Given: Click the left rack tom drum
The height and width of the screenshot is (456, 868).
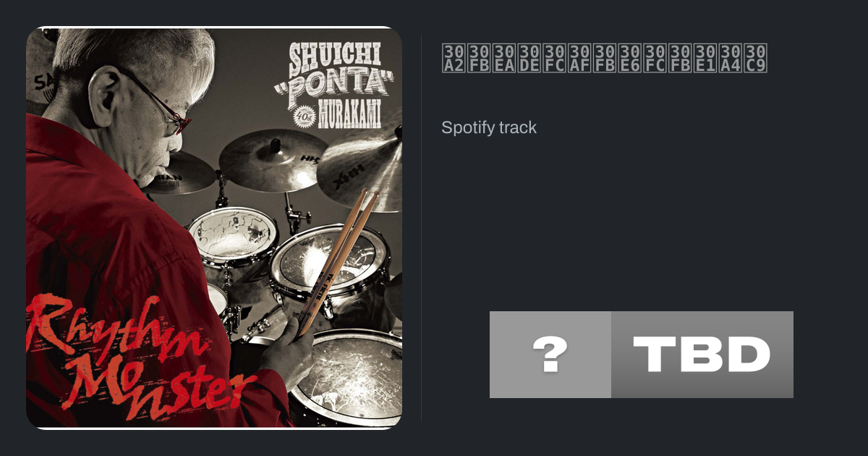Looking at the screenshot, I should click(231, 235).
